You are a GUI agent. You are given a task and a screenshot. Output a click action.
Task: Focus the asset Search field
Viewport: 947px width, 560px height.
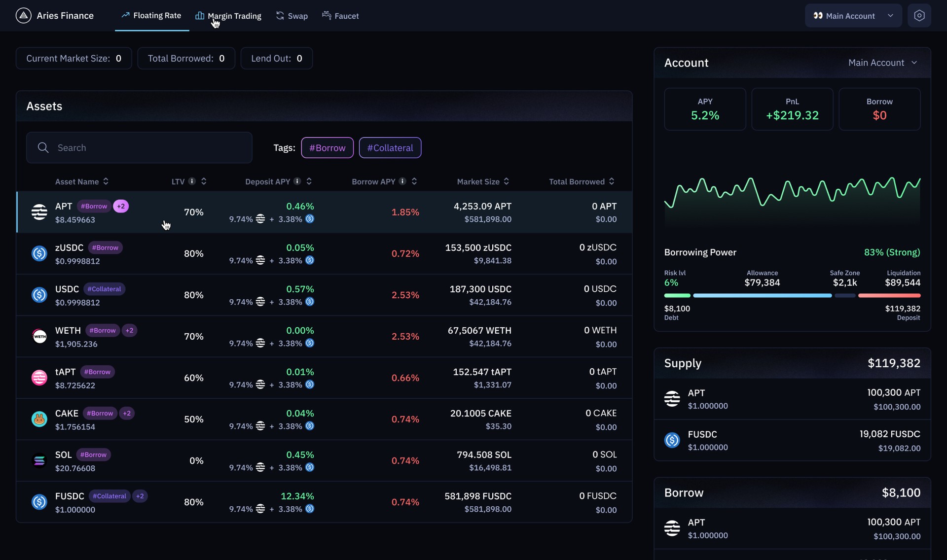(139, 147)
